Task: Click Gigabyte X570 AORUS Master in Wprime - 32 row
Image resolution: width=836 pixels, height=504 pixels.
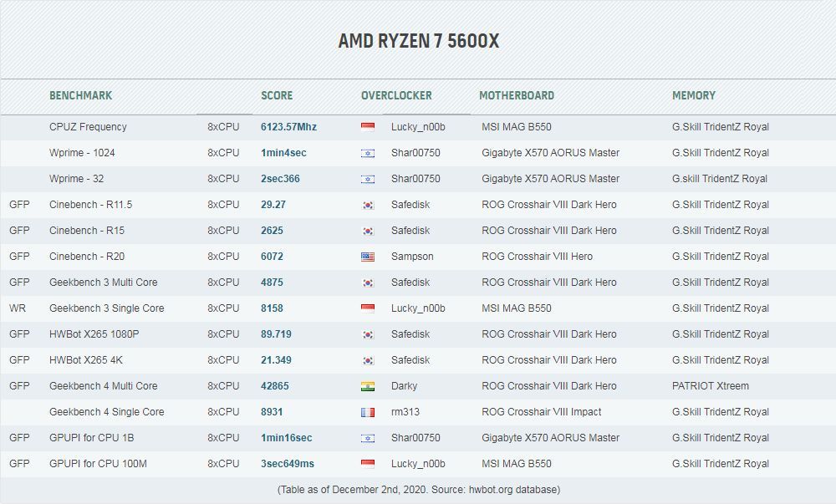Action: [550, 179]
